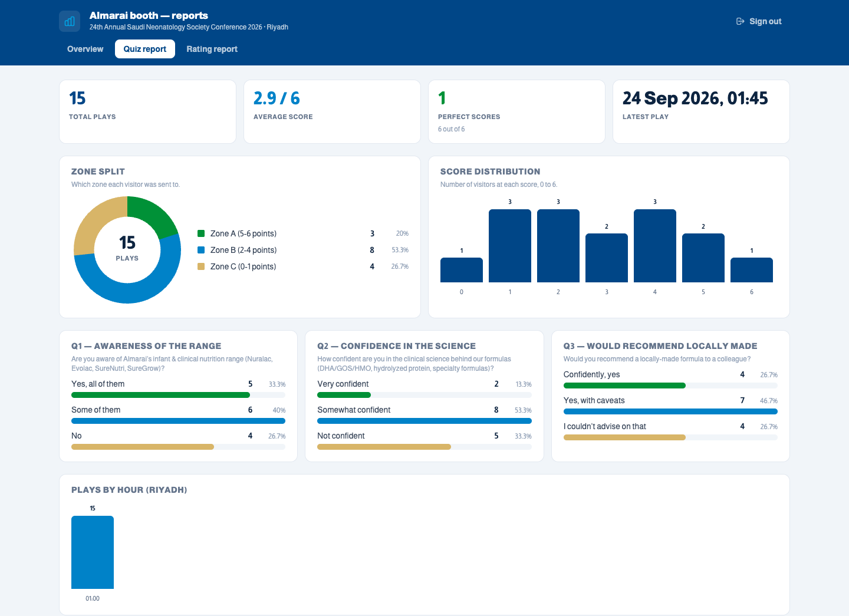Click the score distribution bar for score 6
The image size is (849, 616).
tap(752, 270)
